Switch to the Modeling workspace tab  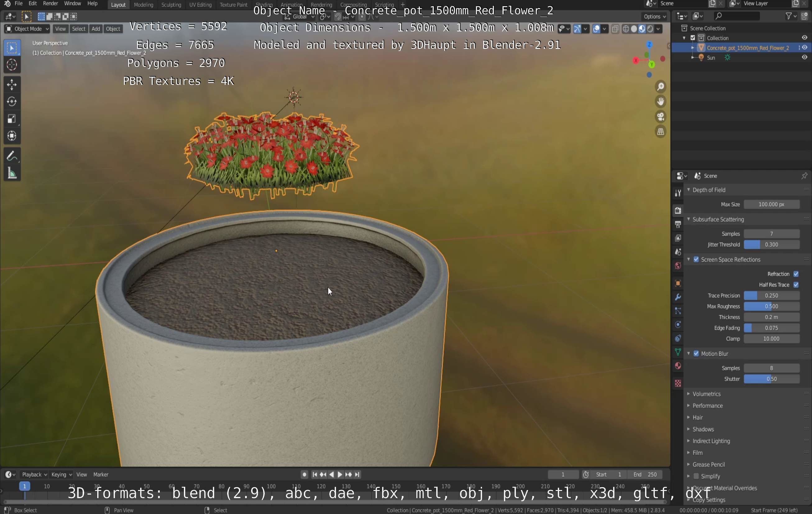(x=143, y=5)
